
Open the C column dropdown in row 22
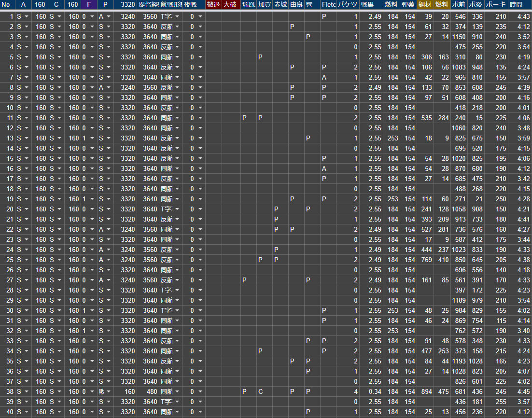click(x=59, y=230)
